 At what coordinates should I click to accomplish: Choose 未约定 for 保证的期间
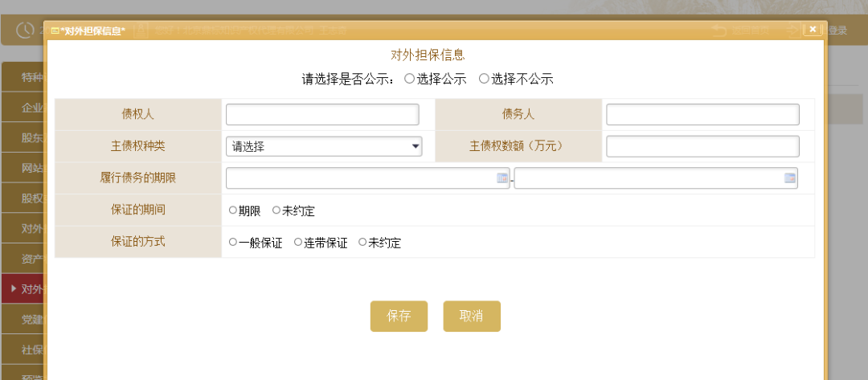pyautogui.click(x=276, y=210)
